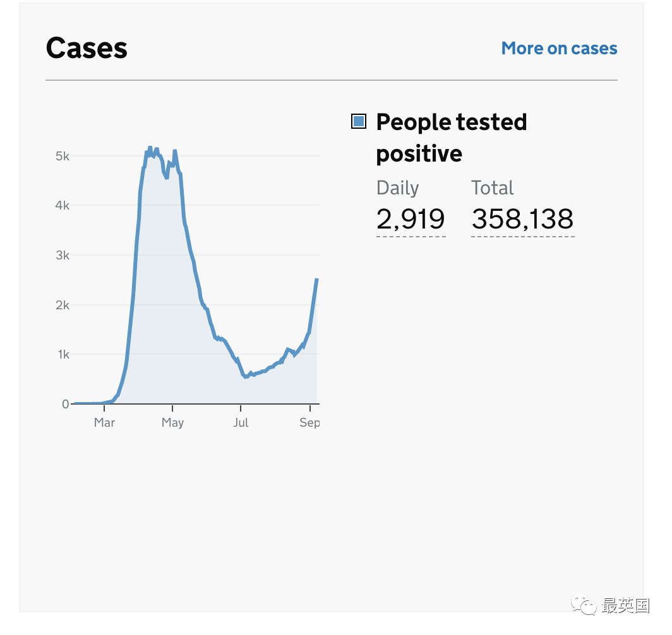Click the Daily column label
The width and height of the screenshot is (672, 635).
tap(397, 188)
